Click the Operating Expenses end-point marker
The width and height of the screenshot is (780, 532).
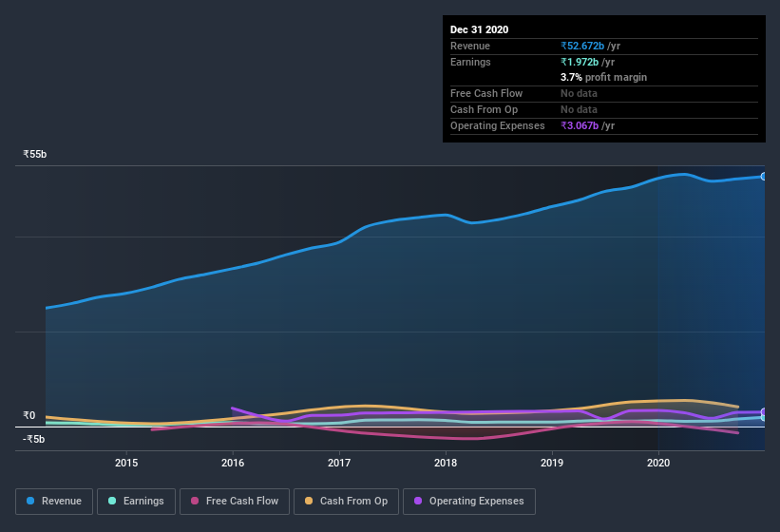[764, 411]
